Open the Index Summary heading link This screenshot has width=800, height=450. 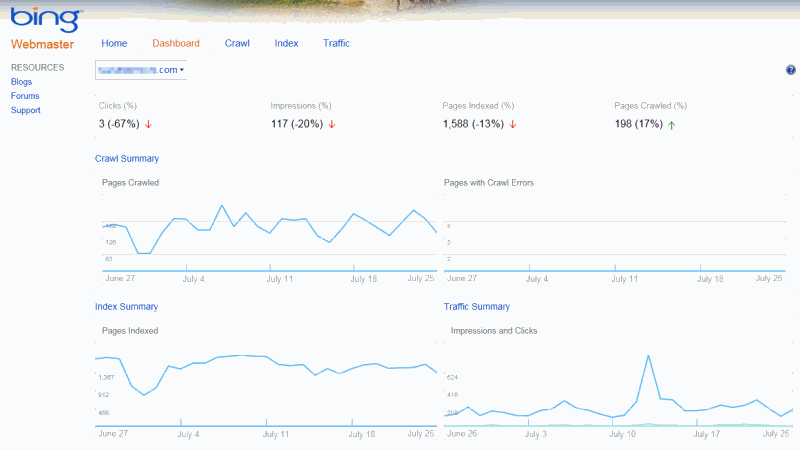click(126, 306)
